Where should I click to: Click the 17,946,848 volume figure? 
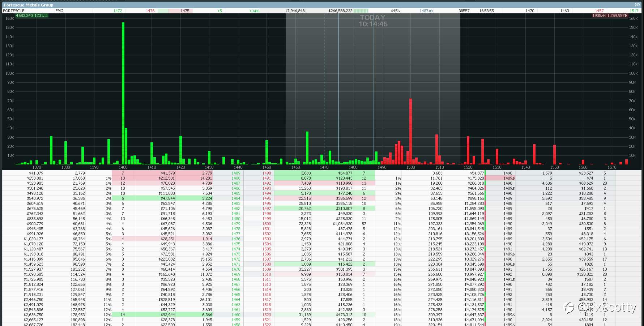[x=295, y=11]
